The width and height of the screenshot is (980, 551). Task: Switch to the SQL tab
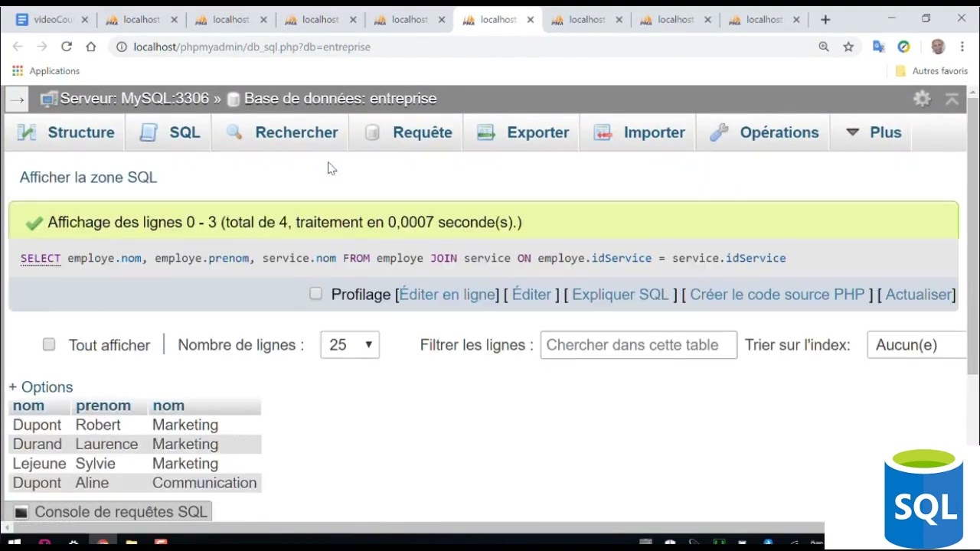point(170,132)
